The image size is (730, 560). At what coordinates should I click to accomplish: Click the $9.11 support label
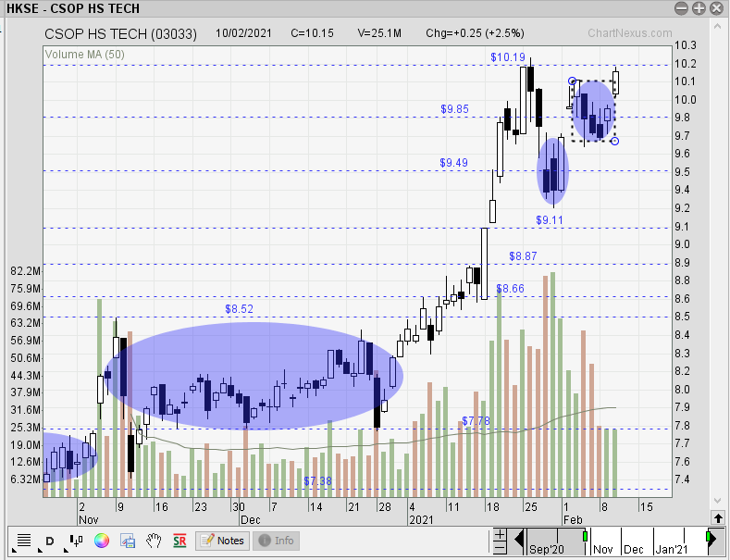550,220
